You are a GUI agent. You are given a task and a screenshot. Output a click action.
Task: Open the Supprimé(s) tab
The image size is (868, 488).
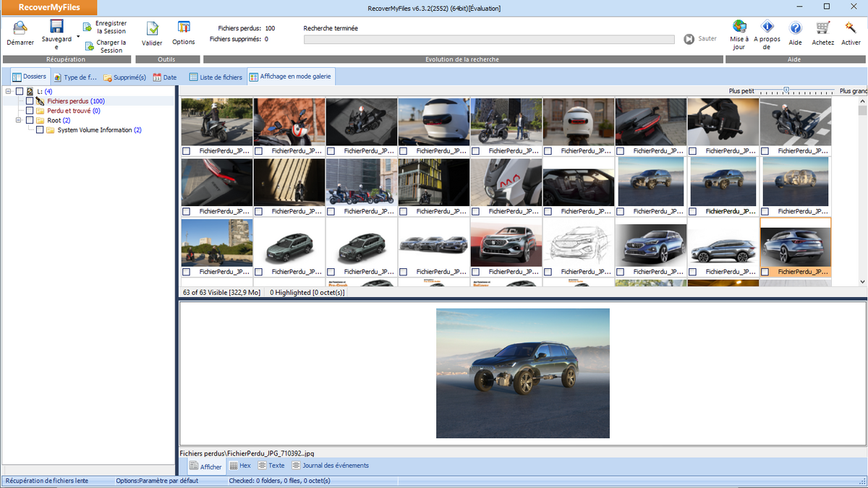pyautogui.click(x=124, y=77)
